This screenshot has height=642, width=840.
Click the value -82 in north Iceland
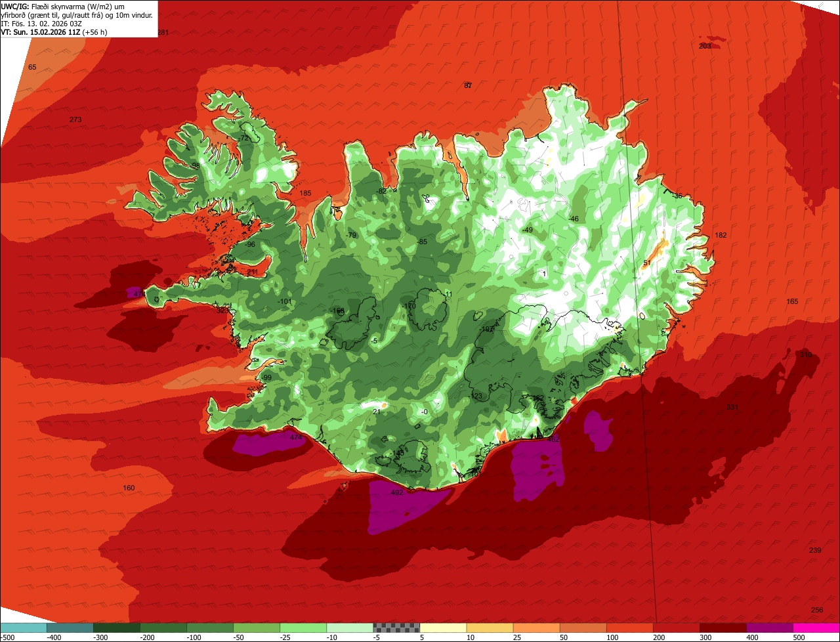[x=381, y=191]
